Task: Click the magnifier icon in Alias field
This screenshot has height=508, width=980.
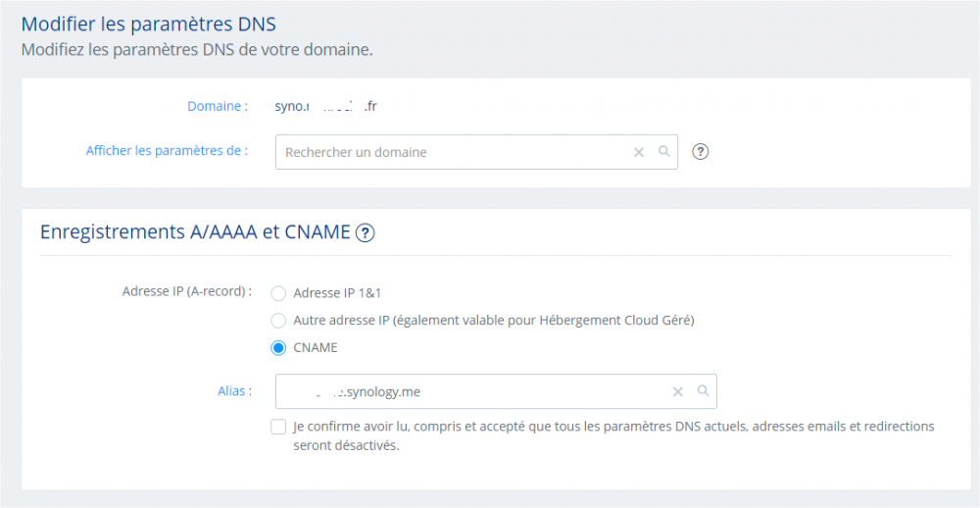Action: coord(703,391)
